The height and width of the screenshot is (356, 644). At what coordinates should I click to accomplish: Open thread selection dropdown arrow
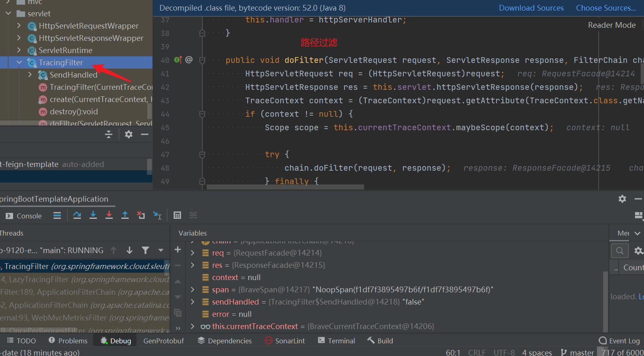161,250
